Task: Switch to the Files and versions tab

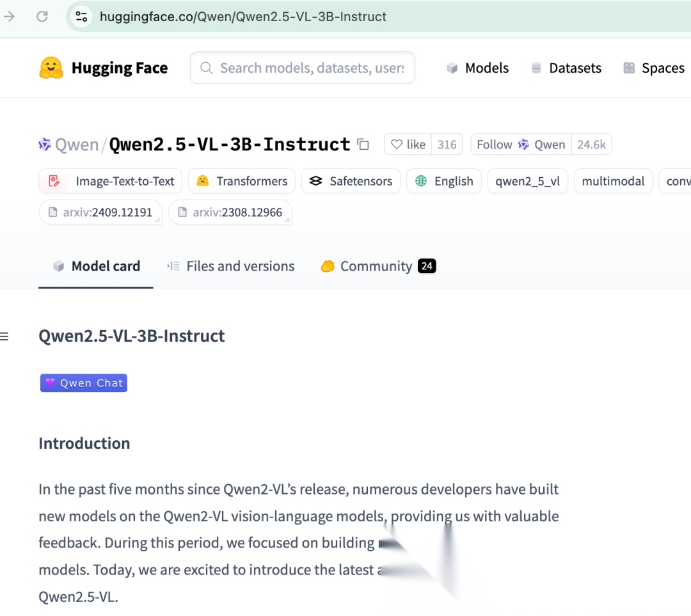Action: 230,266
